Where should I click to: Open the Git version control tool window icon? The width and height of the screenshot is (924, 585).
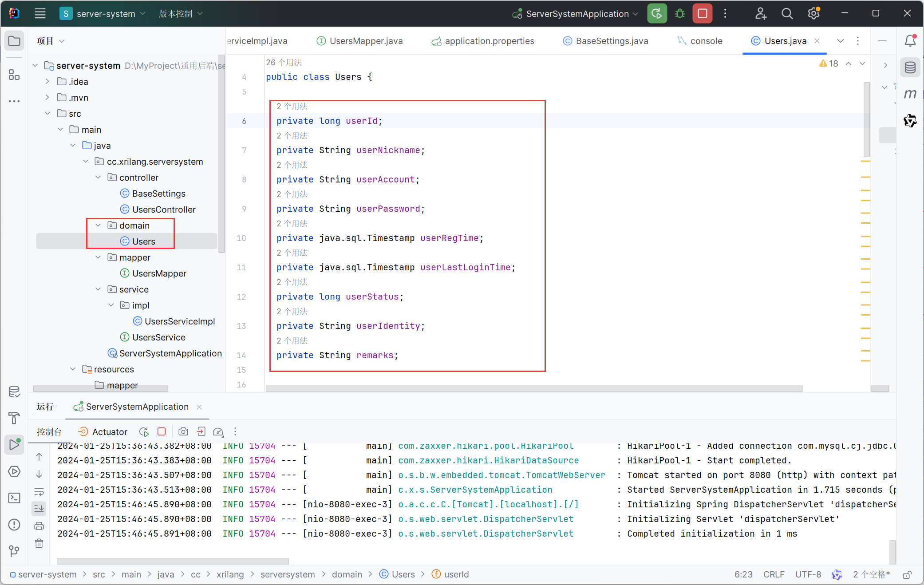tap(14, 551)
